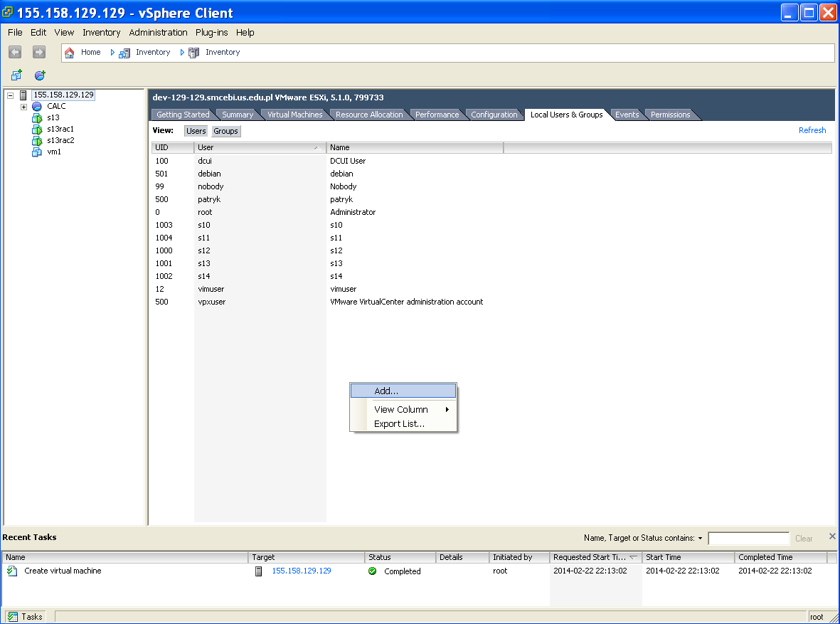This screenshot has width=840, height=624.
Task: Switch to the Performance tab
Action: point(437,115)
